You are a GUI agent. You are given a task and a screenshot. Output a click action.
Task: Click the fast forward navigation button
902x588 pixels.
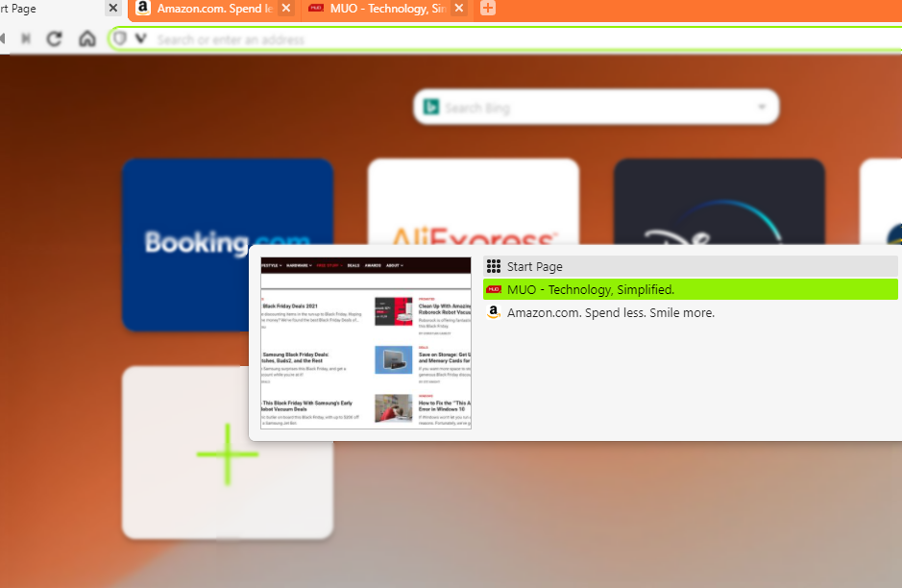25,38
